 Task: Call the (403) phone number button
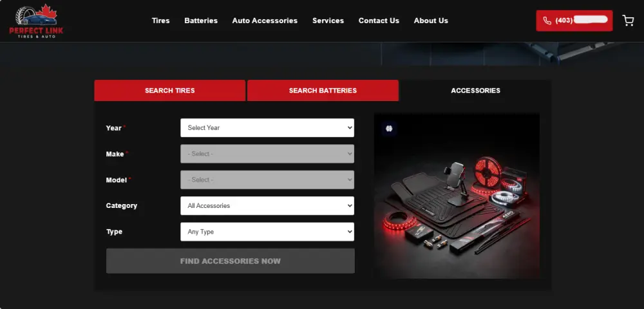(574, 21)
